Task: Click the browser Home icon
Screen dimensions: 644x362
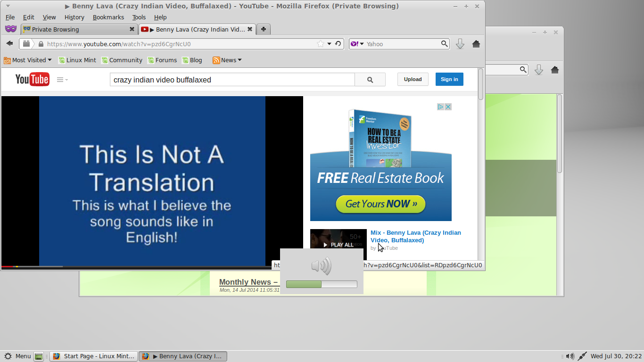Action: click(476, 43)
